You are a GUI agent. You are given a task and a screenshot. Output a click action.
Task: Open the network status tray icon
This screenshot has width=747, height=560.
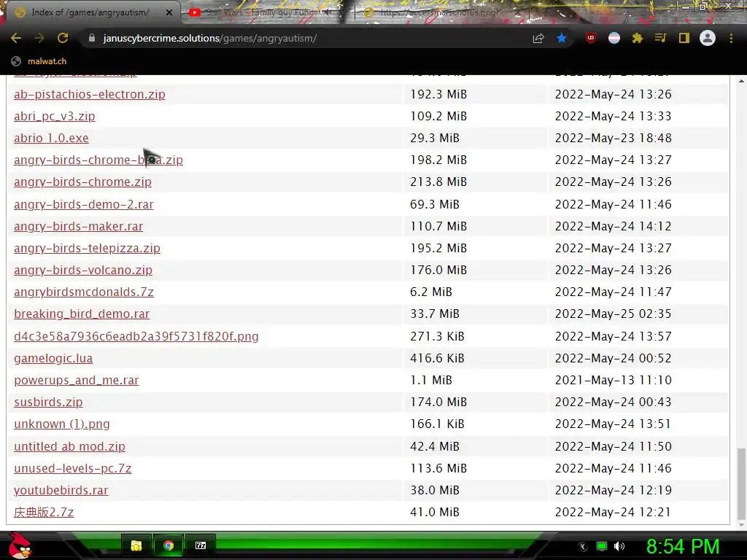(x=602, y=546)
